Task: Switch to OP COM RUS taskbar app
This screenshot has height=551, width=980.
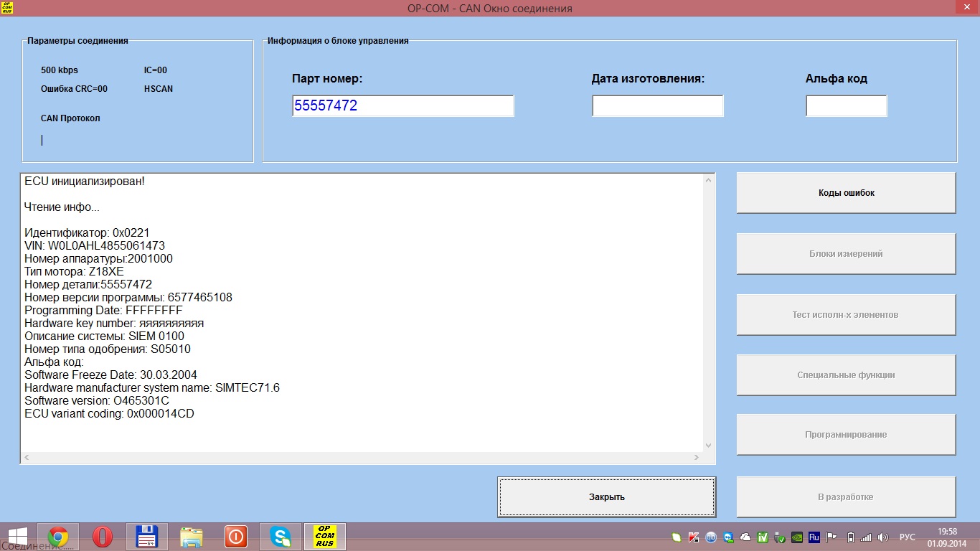Action: tap(325, 537)
